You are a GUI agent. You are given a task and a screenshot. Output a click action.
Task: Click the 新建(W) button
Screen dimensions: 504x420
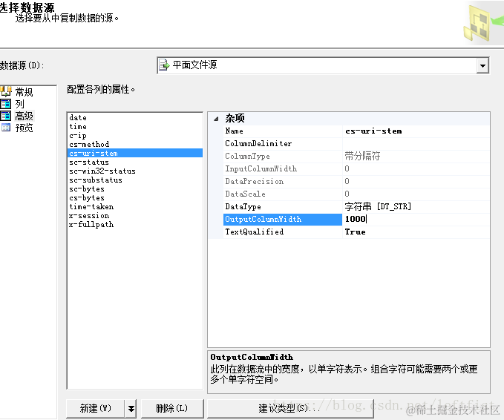click(x=95, y=408)
